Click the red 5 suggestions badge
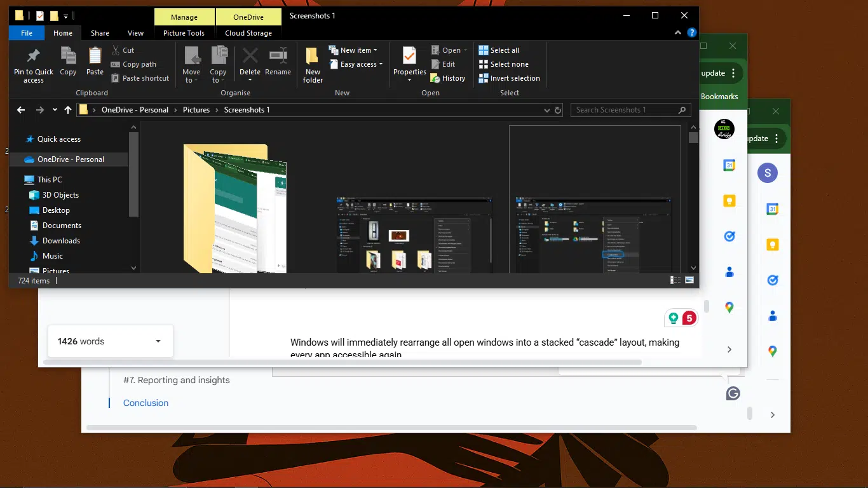 689,318
